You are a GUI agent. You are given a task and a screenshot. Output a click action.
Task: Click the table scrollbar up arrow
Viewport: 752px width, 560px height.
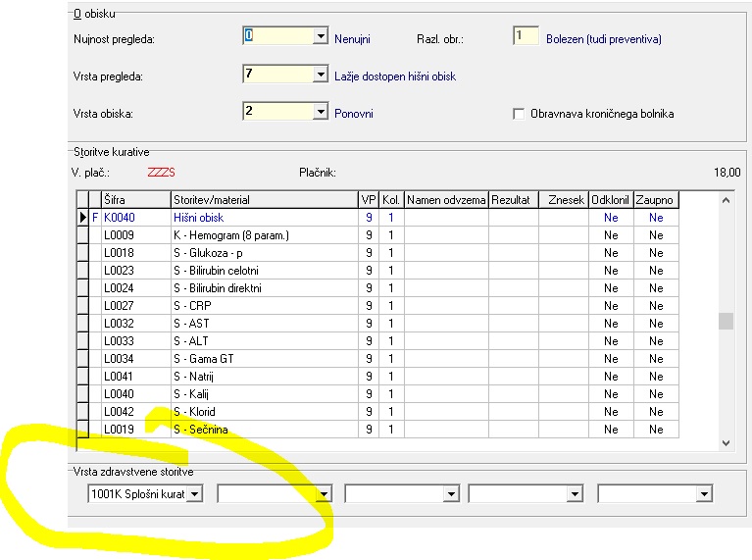point(726,200)
